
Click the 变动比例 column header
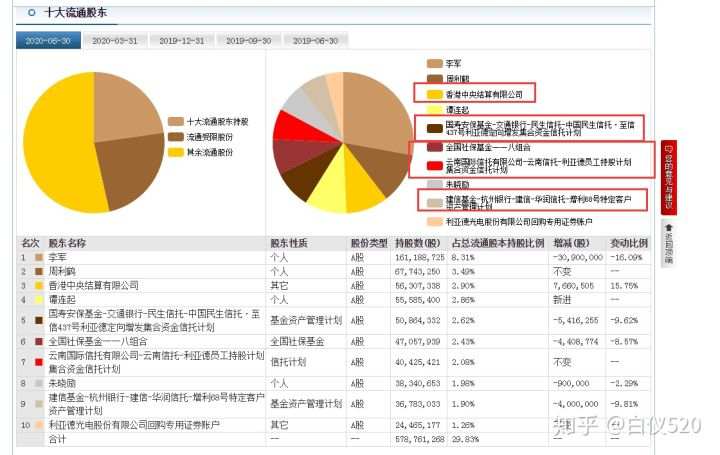pyautogui.click(x=629, y=243)
